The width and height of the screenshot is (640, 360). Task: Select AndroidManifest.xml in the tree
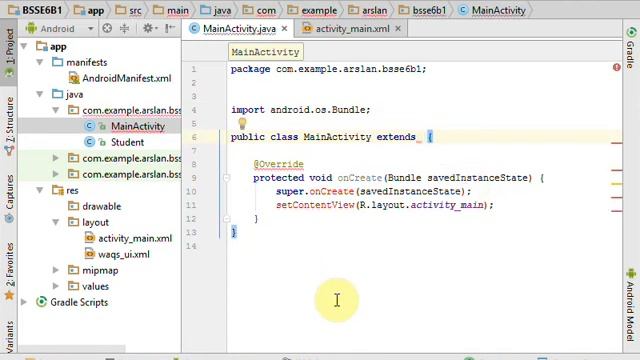[127, 78]
